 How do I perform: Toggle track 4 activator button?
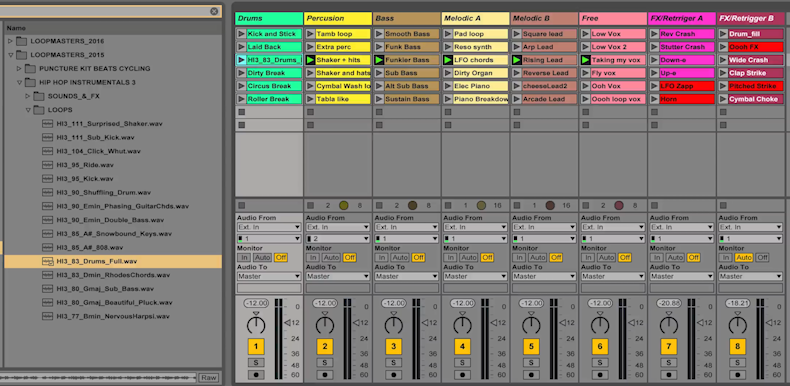[x=463, y=347]
